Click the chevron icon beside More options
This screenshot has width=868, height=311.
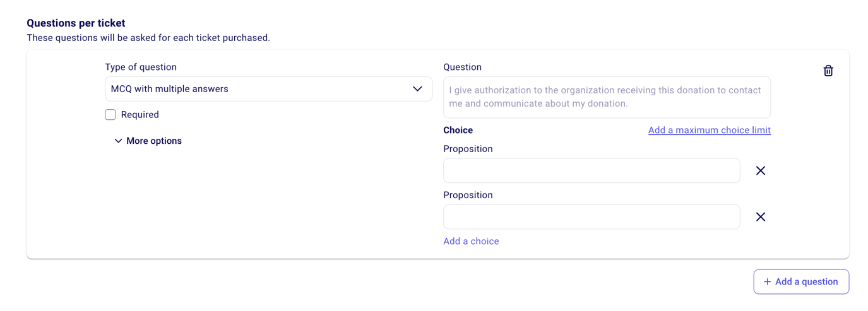pos(118,141)
